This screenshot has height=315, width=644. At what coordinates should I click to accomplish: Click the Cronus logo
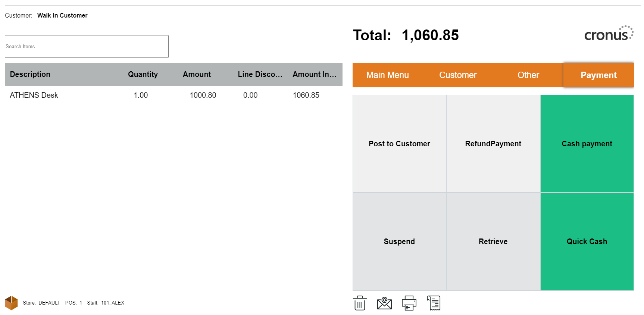[x=608, y=34]
